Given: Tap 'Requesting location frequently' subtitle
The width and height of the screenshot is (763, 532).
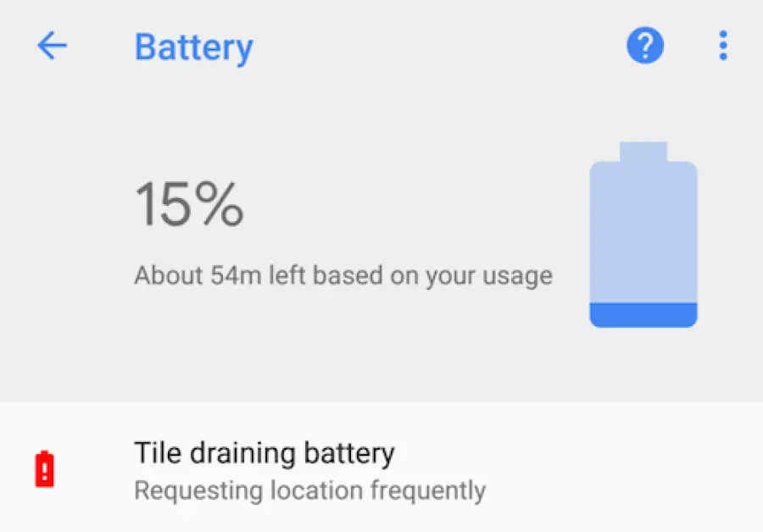Looking at the screenshot, I should tap(309, 490).
